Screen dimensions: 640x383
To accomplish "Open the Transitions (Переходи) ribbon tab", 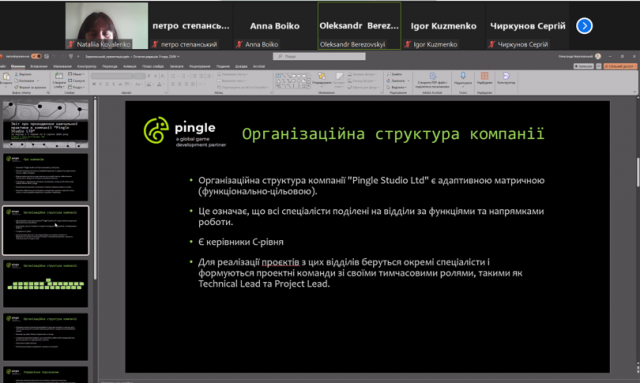I will [109, 66].
